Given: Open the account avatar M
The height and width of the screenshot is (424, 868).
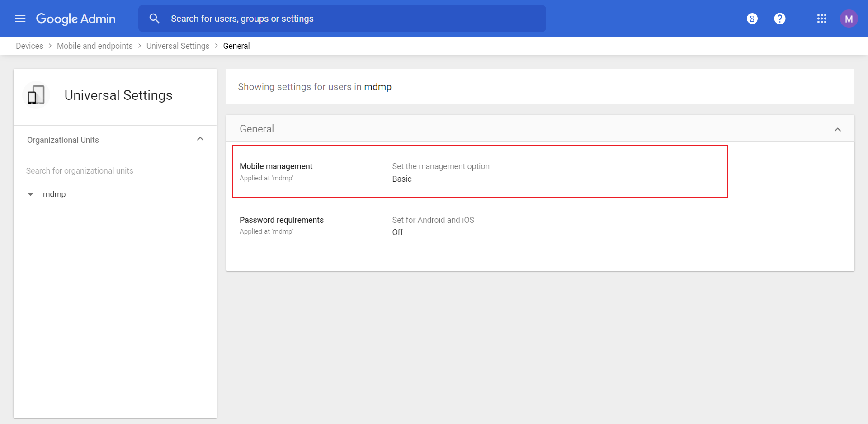Looking at the screenshot, I should click(849, 19).
